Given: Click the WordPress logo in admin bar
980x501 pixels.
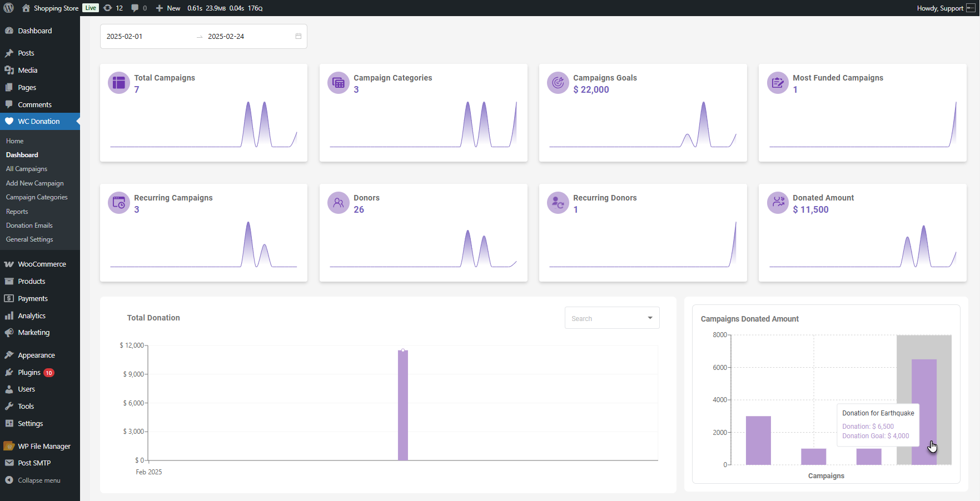Looking at the screenshot, I should click(9, 8).
